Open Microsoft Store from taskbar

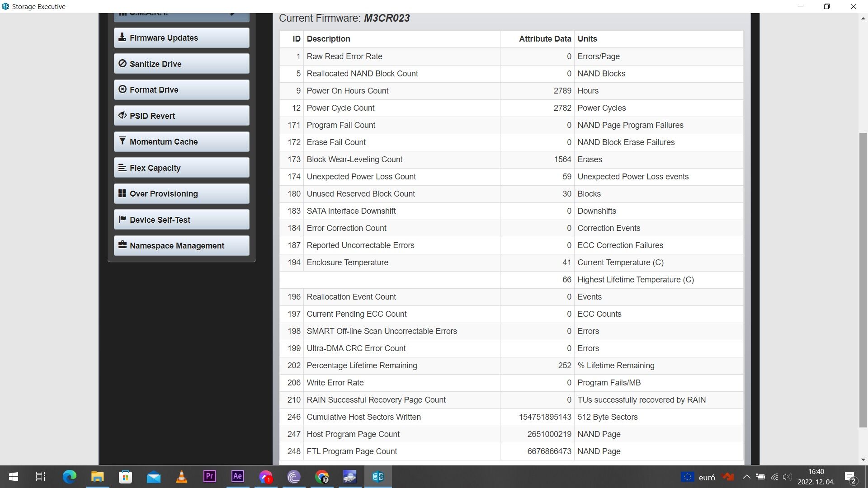pos(125,477)
